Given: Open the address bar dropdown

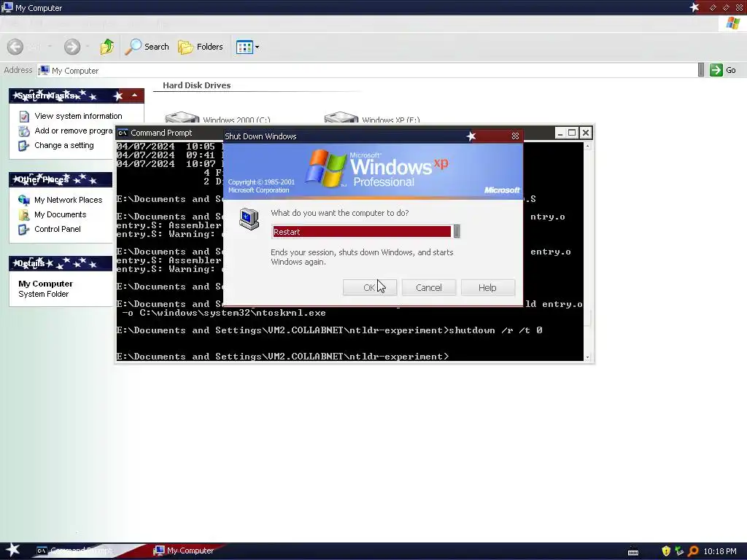Looking at the screenshot, I should [x=701, y=70].
